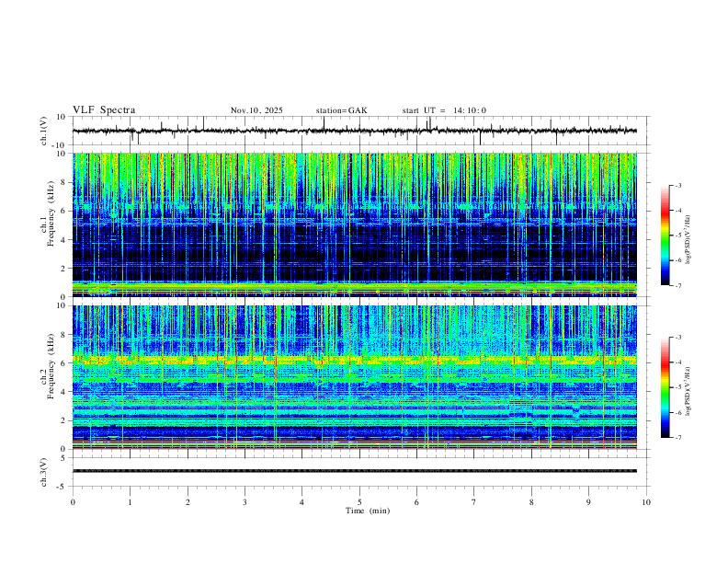Click the time axis tick label '8'
Image resolution: width=728 pixels, height=563 pixels.
tap(531, 502)
